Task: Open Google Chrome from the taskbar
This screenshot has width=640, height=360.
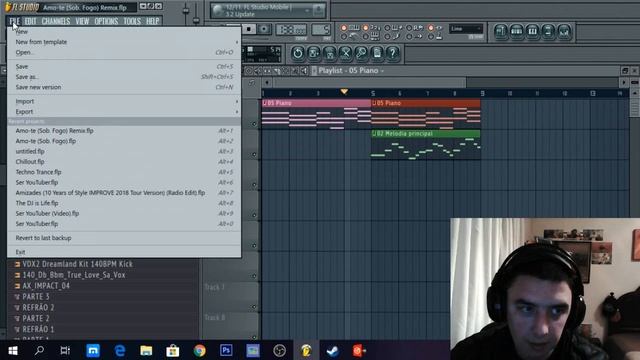Action: point(200,350)
